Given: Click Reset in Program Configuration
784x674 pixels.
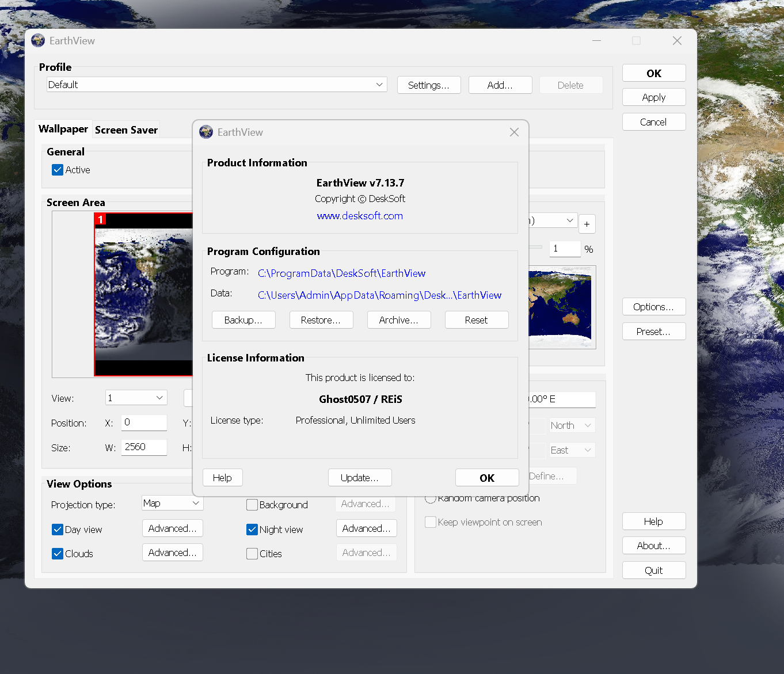Looking at the screenshot, I should (477, 320).
